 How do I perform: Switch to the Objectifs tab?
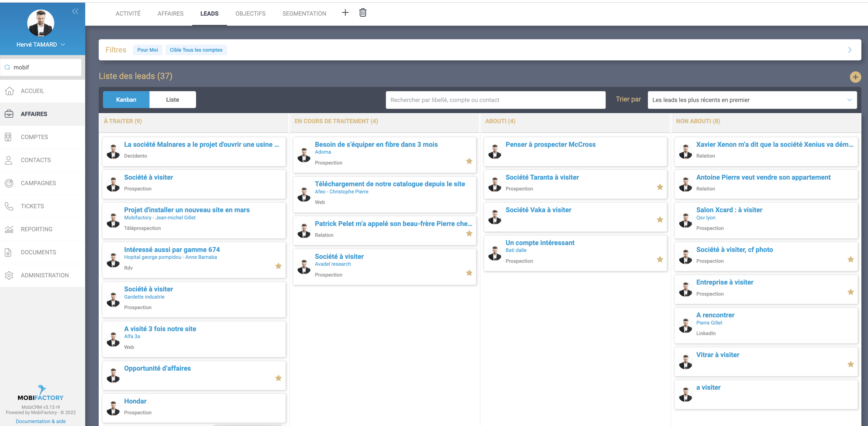point(250,14)
